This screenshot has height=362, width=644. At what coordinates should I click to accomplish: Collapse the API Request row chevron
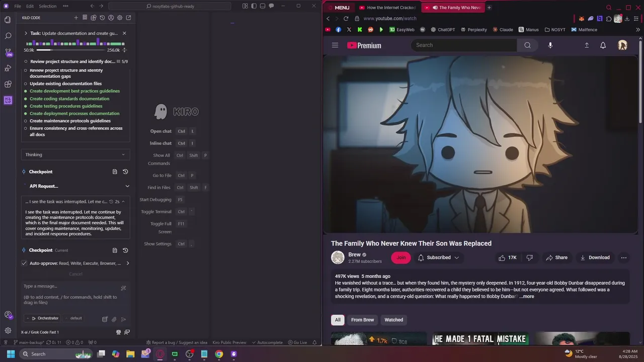click(x=127, y=186)
